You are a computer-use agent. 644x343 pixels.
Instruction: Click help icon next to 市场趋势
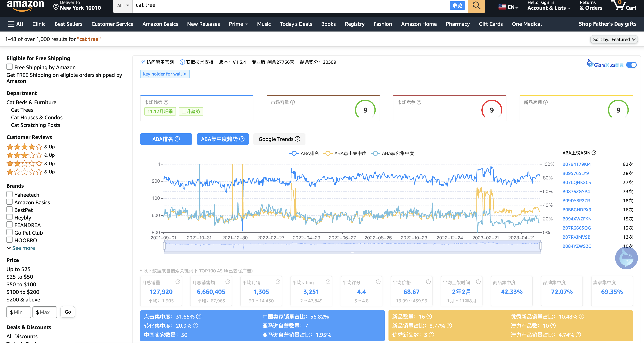click(166, 102)
